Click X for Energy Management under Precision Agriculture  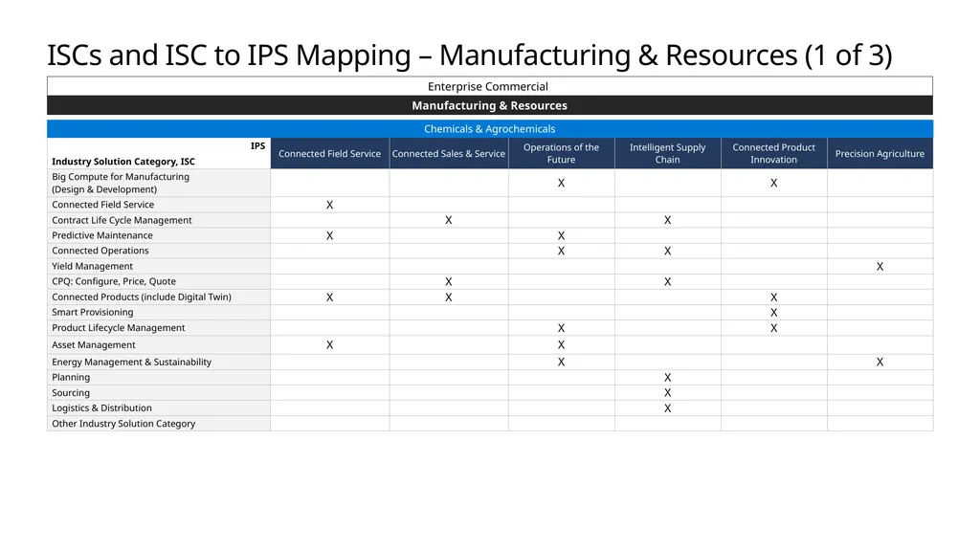coord(880,362)
